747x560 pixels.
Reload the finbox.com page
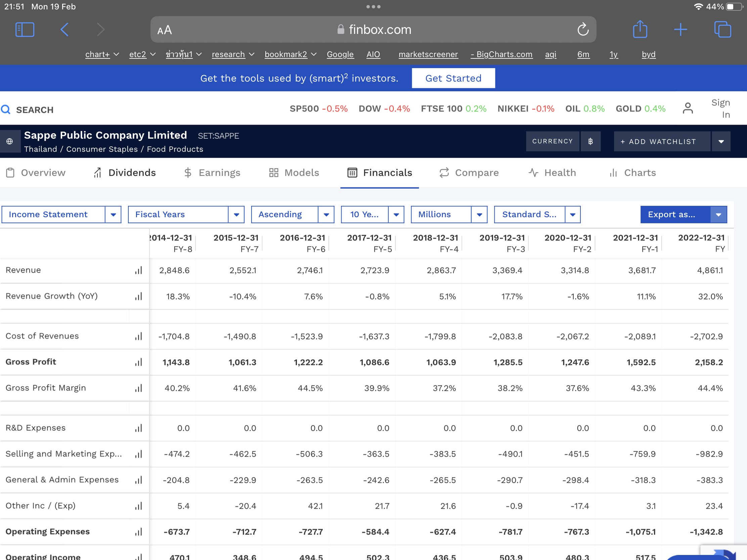[x=583, y=29]
